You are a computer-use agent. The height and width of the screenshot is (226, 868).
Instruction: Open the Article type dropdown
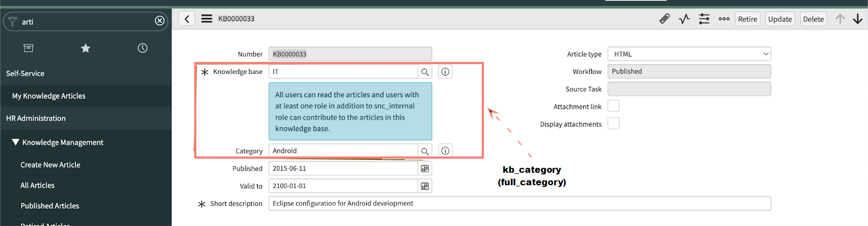pyautogui.click(x=689, y=54)
